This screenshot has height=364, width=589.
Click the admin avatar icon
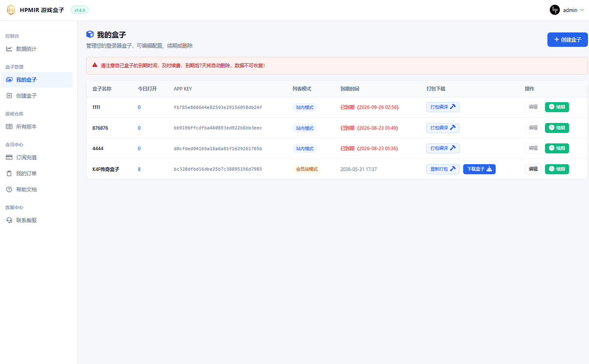555,10
